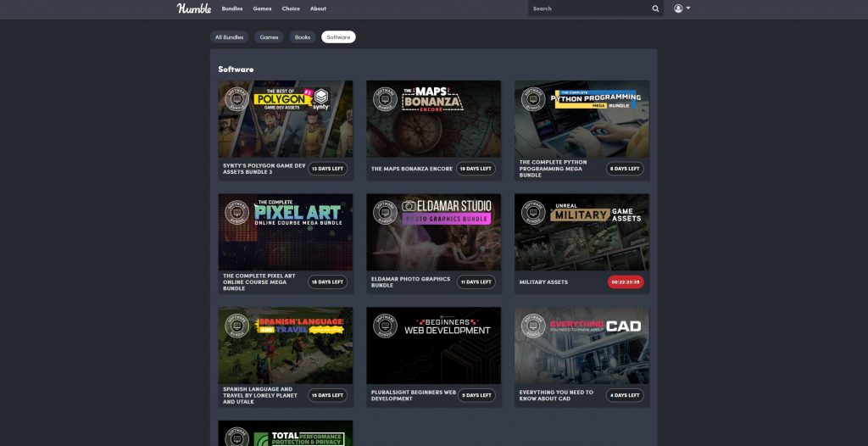Open Eldamar Photo Graphics Bundle title

pyautogui.click(x=411, y=282)
